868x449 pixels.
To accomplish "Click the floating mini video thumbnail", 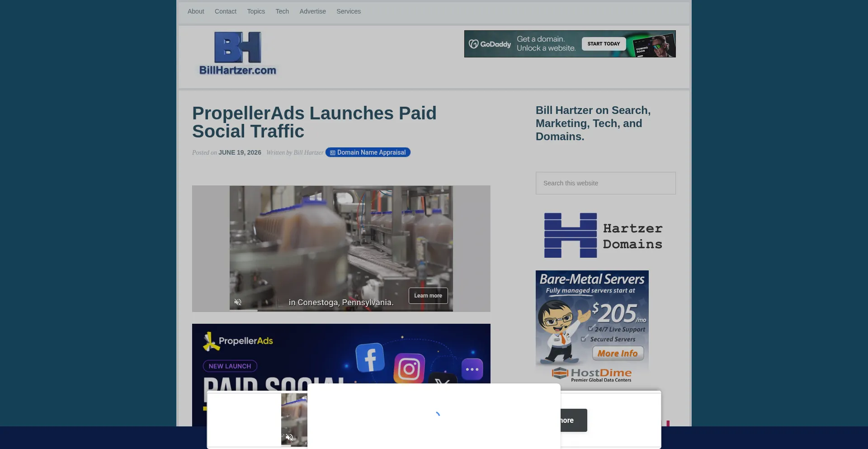I will tap(294, 420).
